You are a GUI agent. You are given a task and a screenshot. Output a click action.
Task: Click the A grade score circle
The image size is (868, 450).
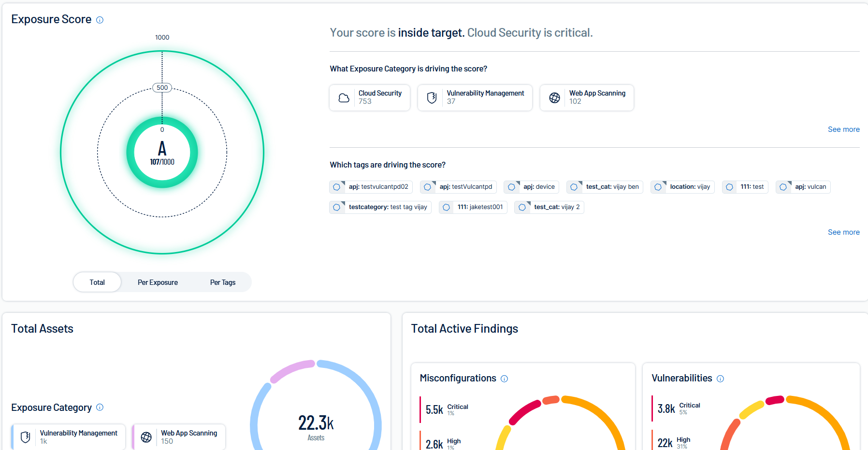(162, 153)
